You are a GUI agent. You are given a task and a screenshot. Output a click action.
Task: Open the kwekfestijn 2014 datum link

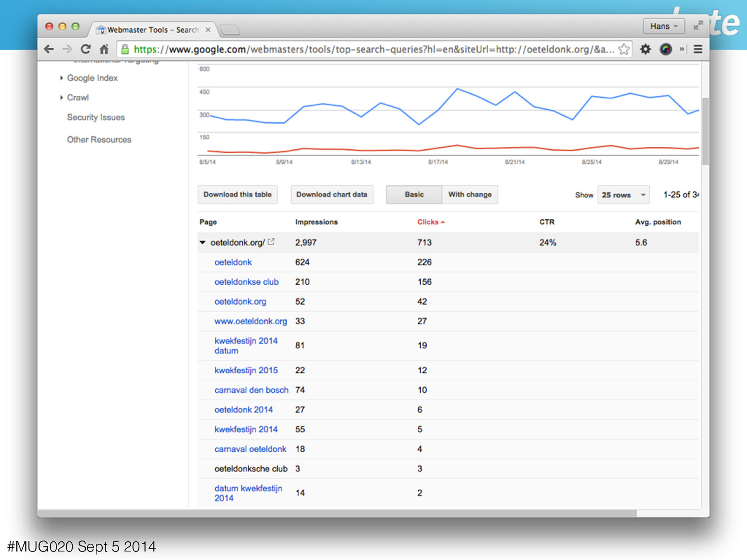point(246,346)
